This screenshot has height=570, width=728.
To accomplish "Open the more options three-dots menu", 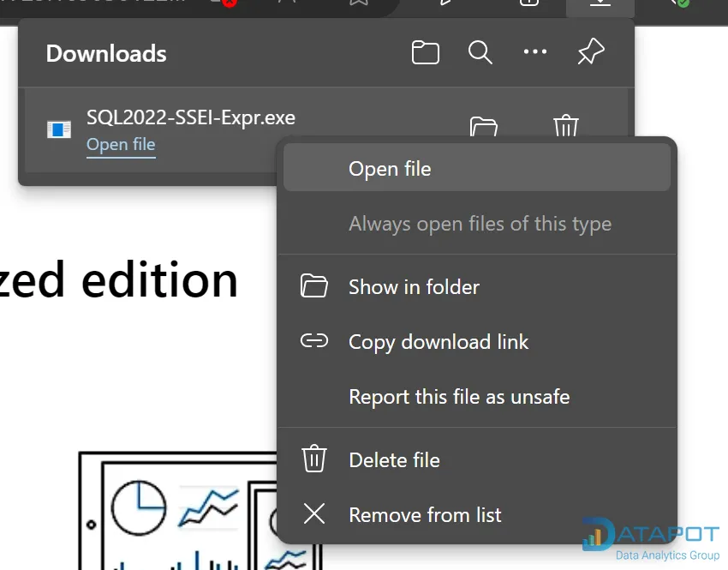I will click(x=534, y=51).
